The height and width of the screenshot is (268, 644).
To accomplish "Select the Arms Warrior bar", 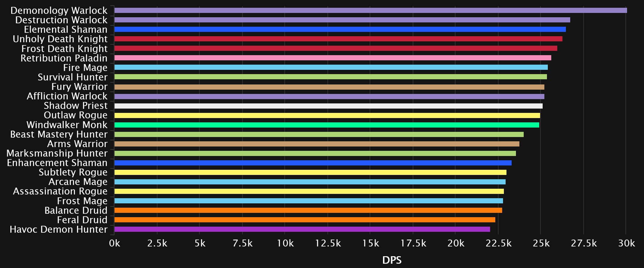I will (317, 144).
